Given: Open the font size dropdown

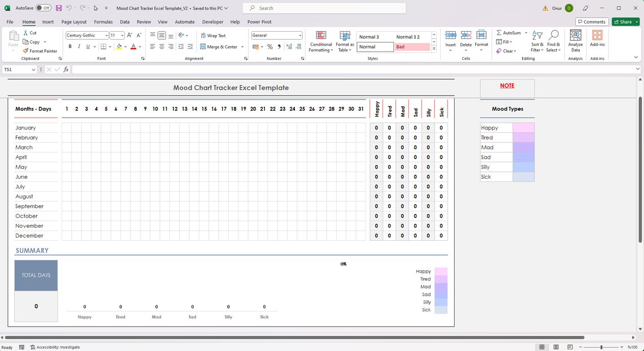Looking at the screenshot, I should click(x=122, y=35).
